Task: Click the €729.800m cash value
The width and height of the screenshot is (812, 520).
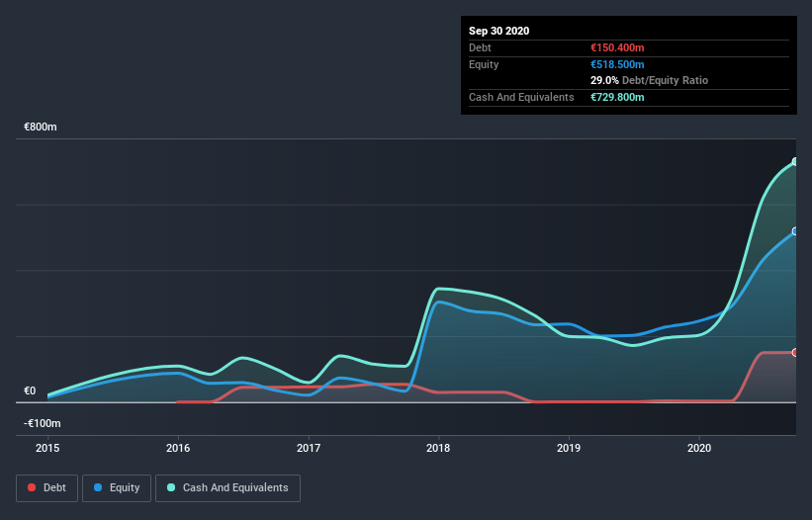Action: point(617,97)
